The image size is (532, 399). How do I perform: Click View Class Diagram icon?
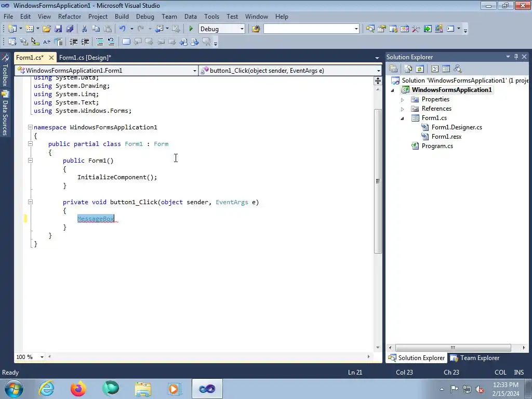point(458,69)
